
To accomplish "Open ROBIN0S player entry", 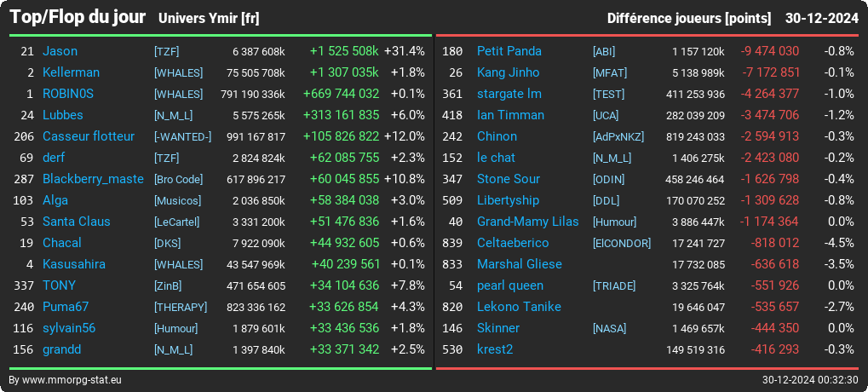I will point(68,94).
